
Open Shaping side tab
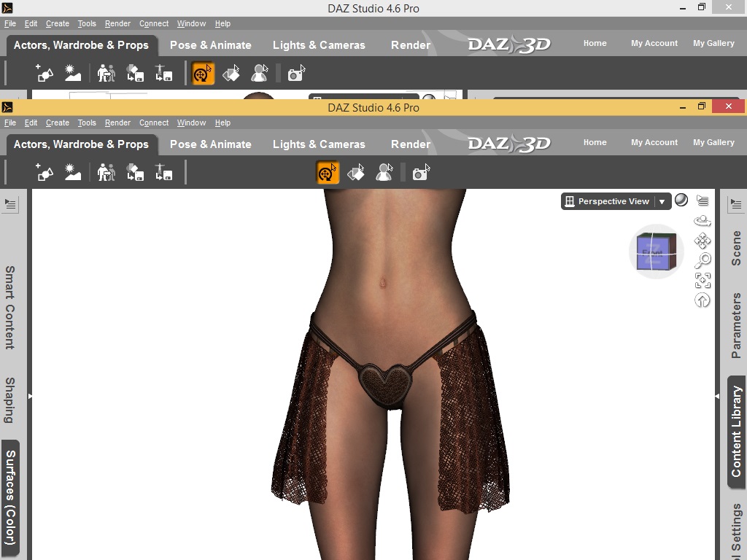pyautogui.click(x=10, y=400)
